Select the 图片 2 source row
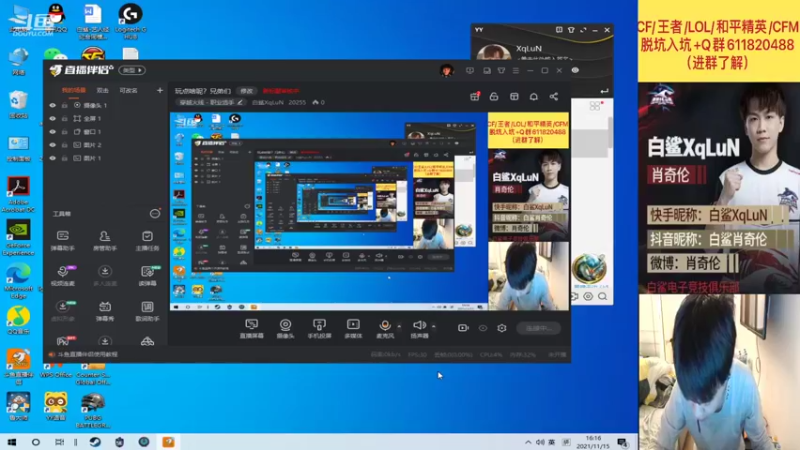The width and height of the screenshot is (800, 450). coord(106,145)
